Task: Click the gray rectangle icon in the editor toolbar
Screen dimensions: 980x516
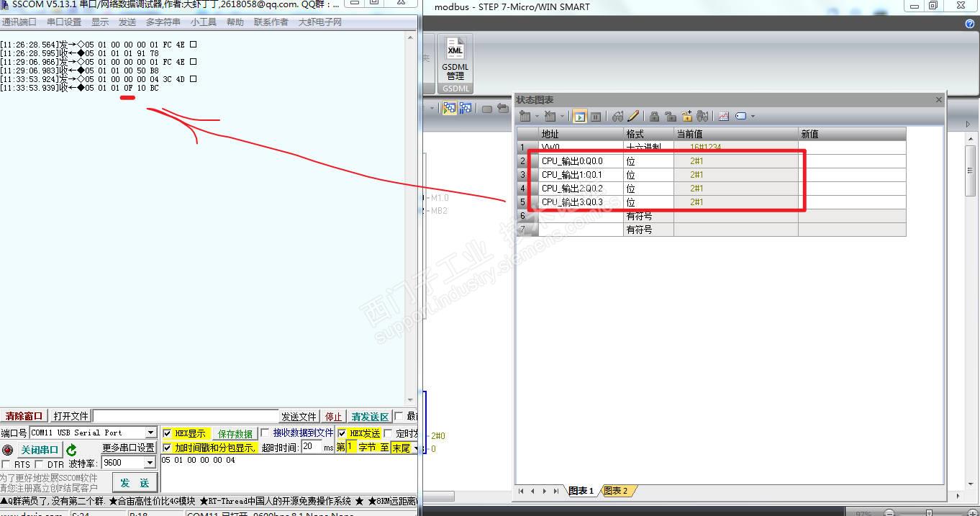Action: (x=486, y=109)
